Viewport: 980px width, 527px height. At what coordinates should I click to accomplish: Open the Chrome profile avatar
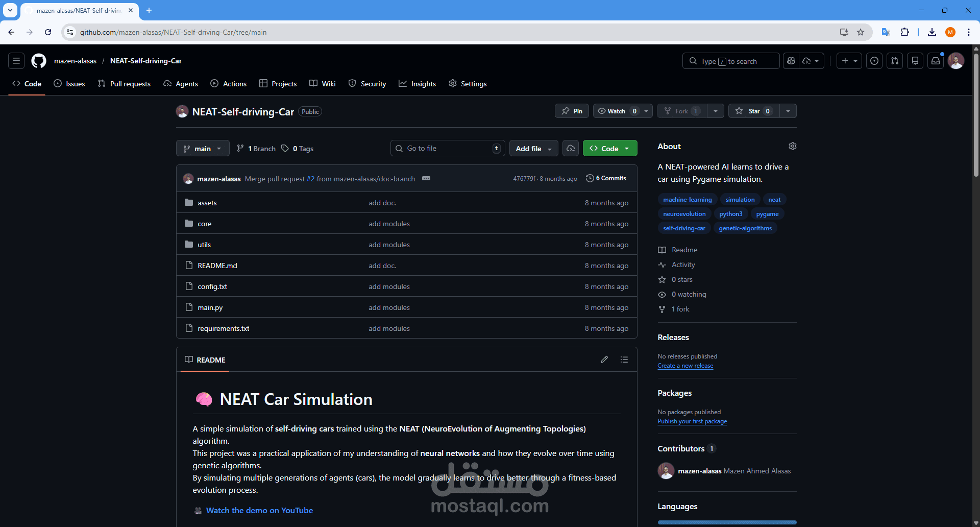[950, 32]
